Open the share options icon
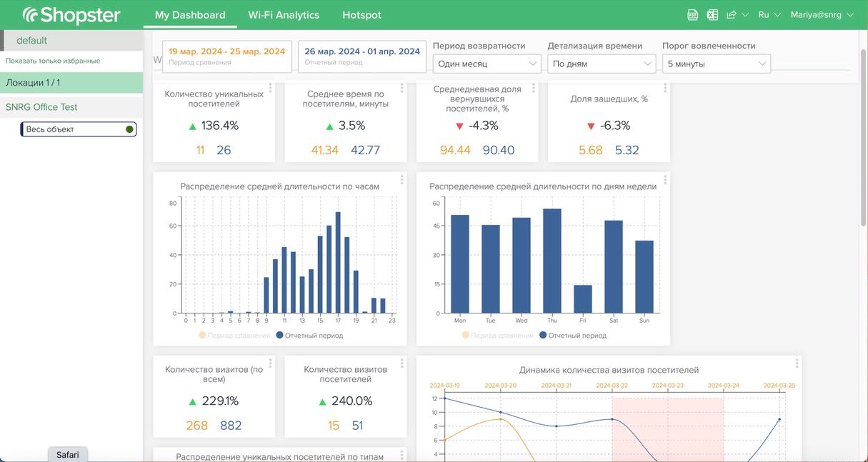The image size is (868, 462). [732, 15]
